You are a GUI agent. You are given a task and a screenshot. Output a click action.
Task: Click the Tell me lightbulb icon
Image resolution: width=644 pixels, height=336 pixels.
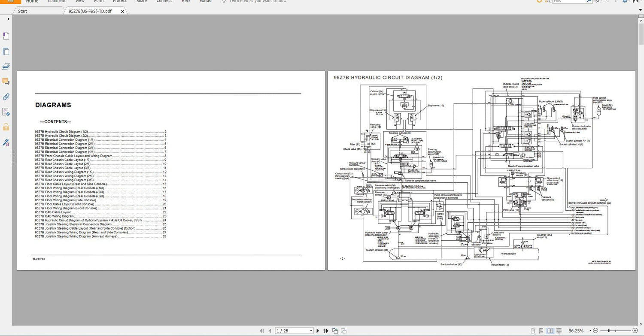click(224, 1)
